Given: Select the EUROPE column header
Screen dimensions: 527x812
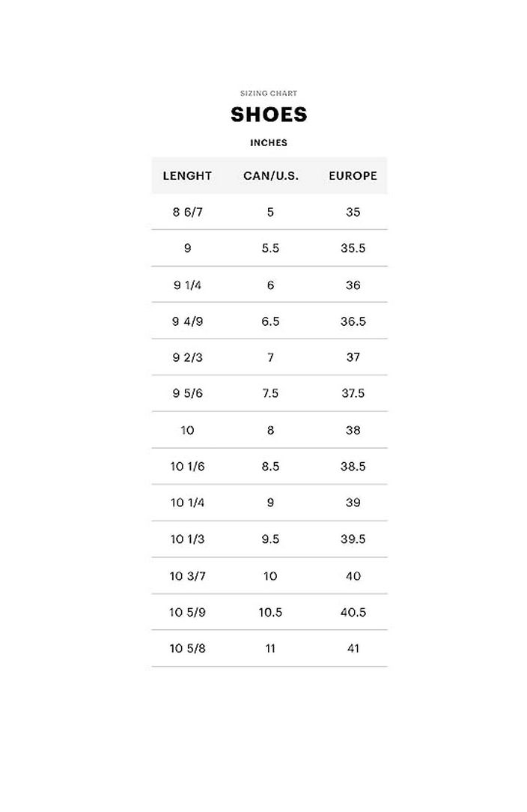Looking at the screenshot, I should (353, 175).
